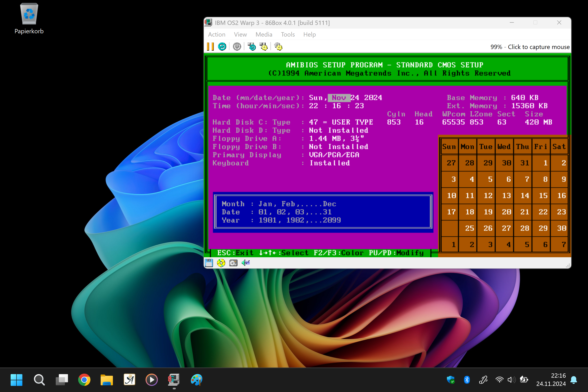The image size is (588, 392).
Task: Click calendar day 24... no wait, day 31
Action: click(525, 163)
